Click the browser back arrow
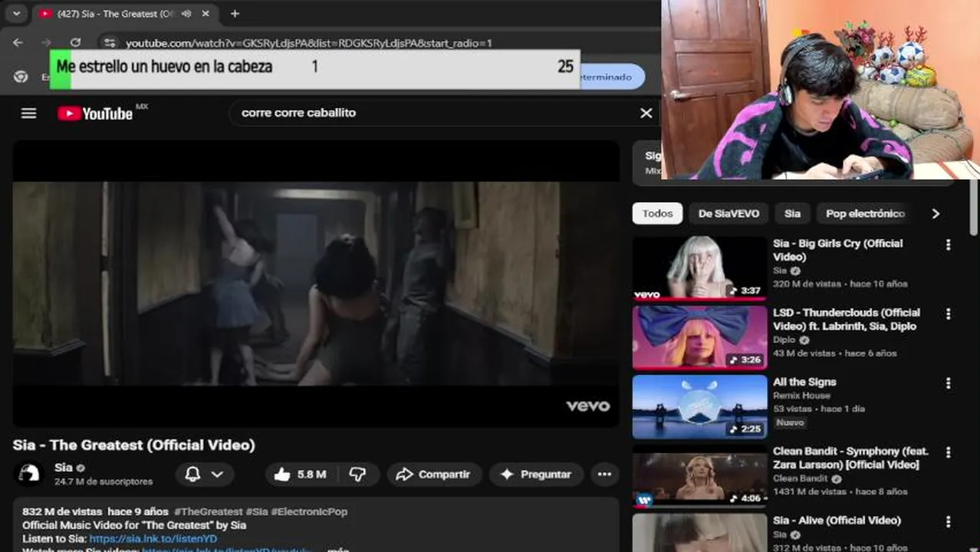Screen dimensions: 980x552 click(x=18, y=43)
